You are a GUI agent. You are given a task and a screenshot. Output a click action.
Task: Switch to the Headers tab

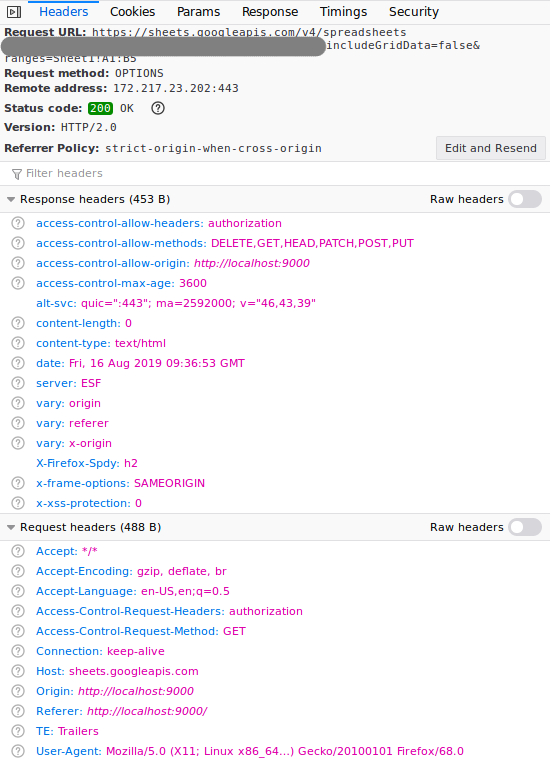tap(63, 12)
